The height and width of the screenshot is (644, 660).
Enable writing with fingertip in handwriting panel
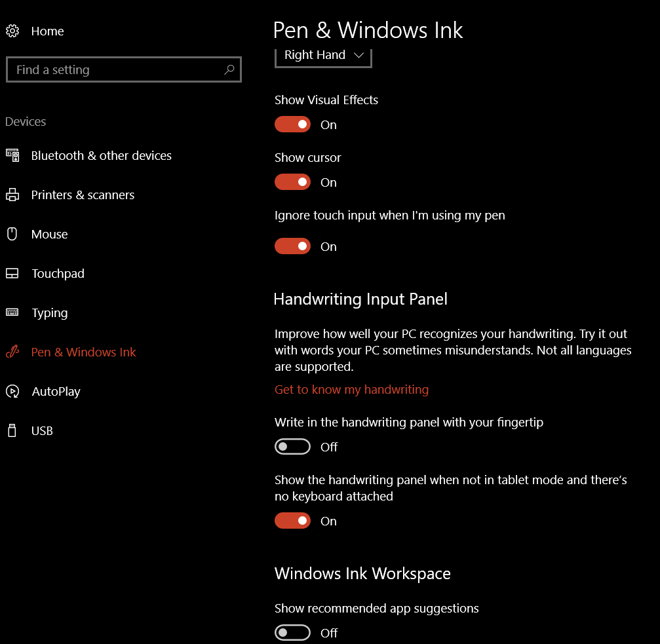tap(292, 447)
